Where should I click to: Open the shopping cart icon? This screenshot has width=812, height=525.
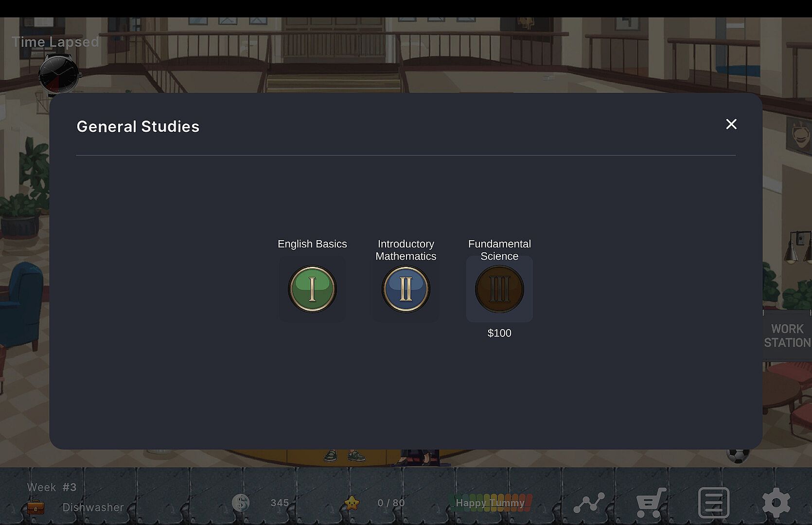tap(651, 503)
